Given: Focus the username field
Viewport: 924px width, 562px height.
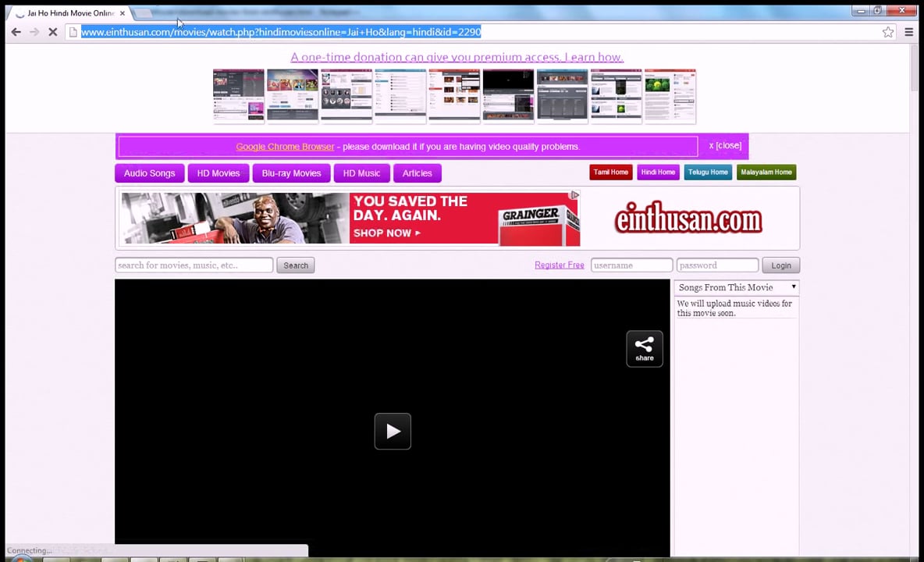Looking at the screenshot, I should pyautogui.click(x=631, y=265).
